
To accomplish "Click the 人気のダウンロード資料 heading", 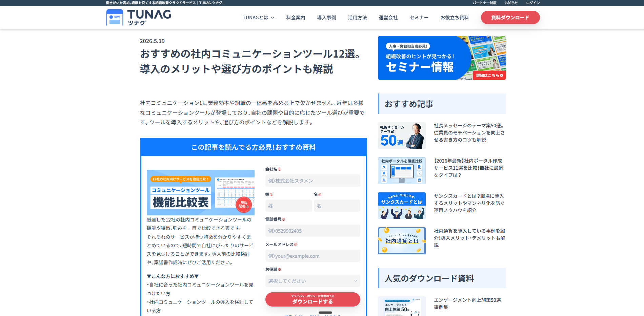I will point(429,278).
